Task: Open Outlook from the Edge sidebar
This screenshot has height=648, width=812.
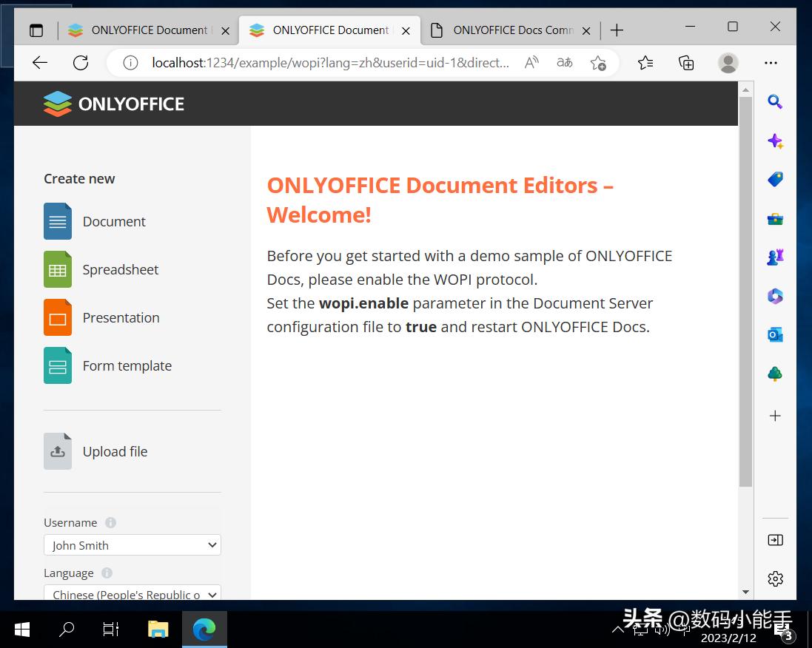Action: pos(775,334)
